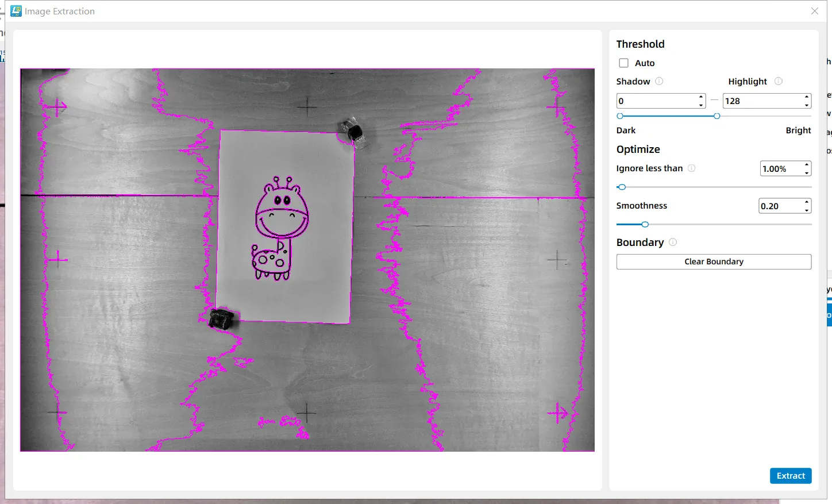Decrease the Highlight value with down arrow

click(807, 105)
